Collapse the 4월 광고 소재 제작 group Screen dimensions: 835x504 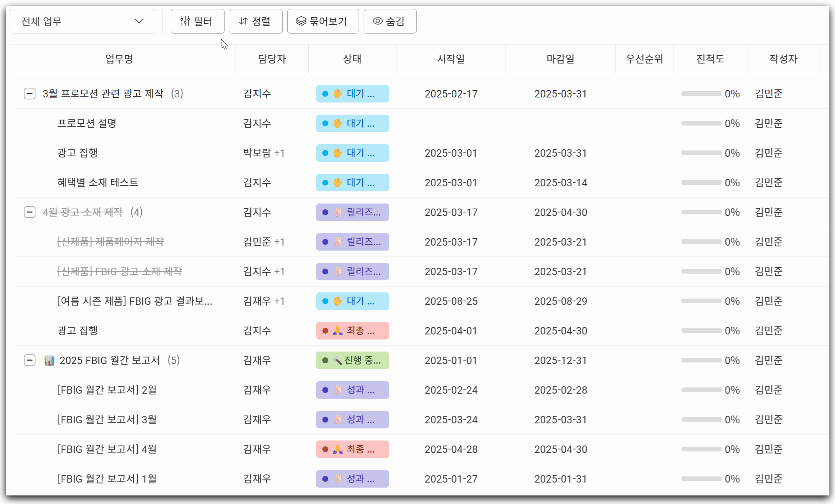(x=30, y=212)
